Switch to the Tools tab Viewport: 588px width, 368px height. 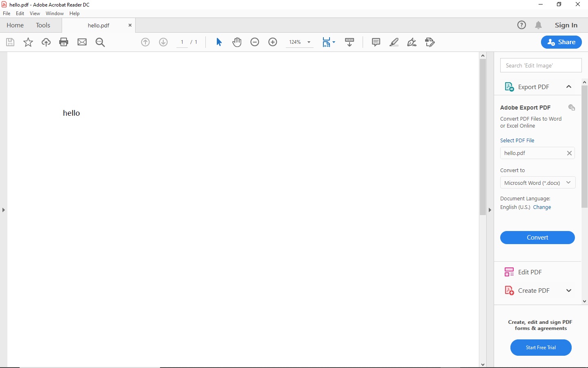pos(43,25)
